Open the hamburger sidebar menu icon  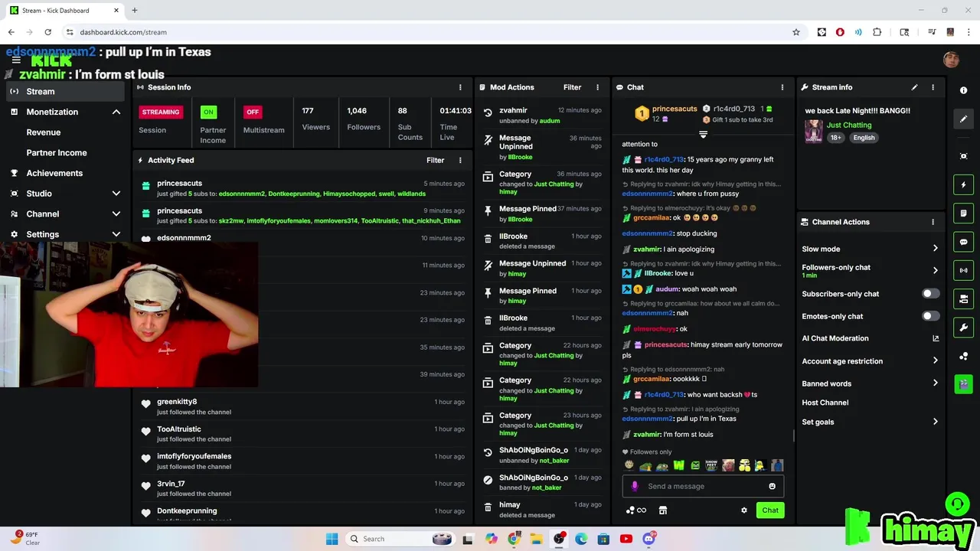pyautogui.click(x=16, y=60)
